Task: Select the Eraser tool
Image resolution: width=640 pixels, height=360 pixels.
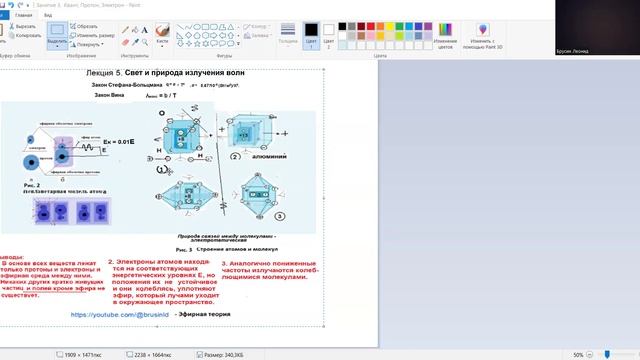Action: click(x=125, y=42)
